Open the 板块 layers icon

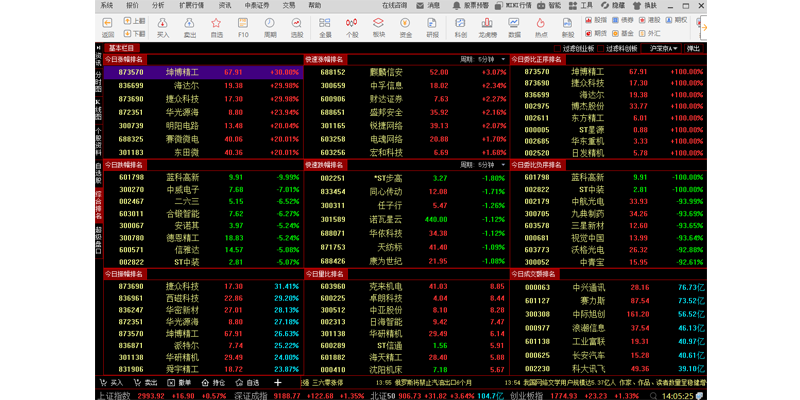(378, 23)
